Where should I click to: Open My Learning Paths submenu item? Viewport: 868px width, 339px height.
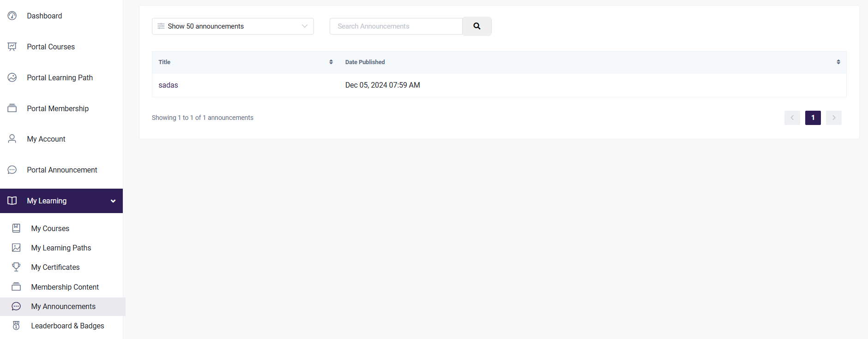point(61,248)
